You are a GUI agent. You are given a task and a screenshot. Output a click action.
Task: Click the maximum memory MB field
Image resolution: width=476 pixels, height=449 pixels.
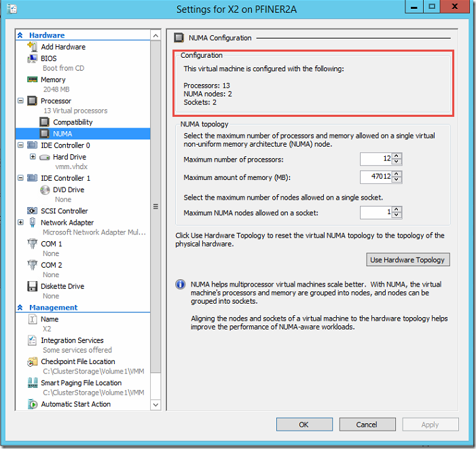click(376, 177)
